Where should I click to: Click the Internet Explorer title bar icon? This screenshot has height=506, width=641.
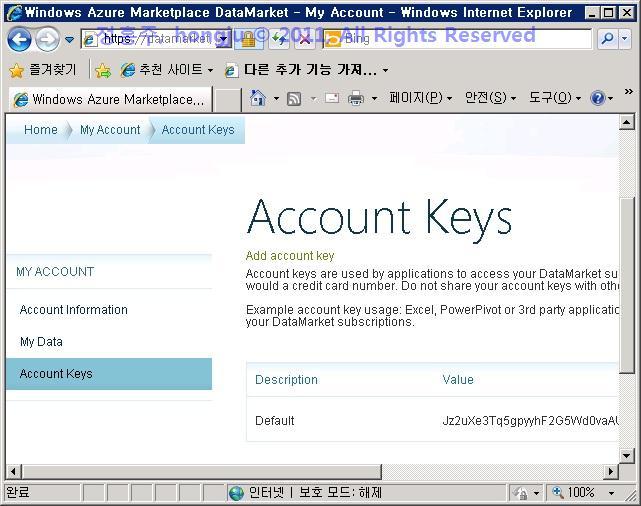14,12
